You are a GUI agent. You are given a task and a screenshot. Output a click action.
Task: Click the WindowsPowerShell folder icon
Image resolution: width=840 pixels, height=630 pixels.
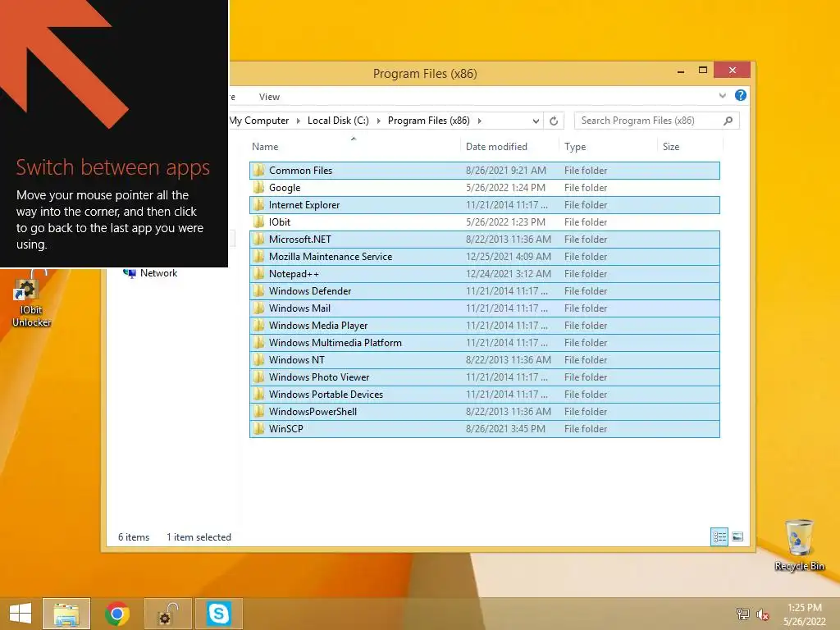coord(258,412)
